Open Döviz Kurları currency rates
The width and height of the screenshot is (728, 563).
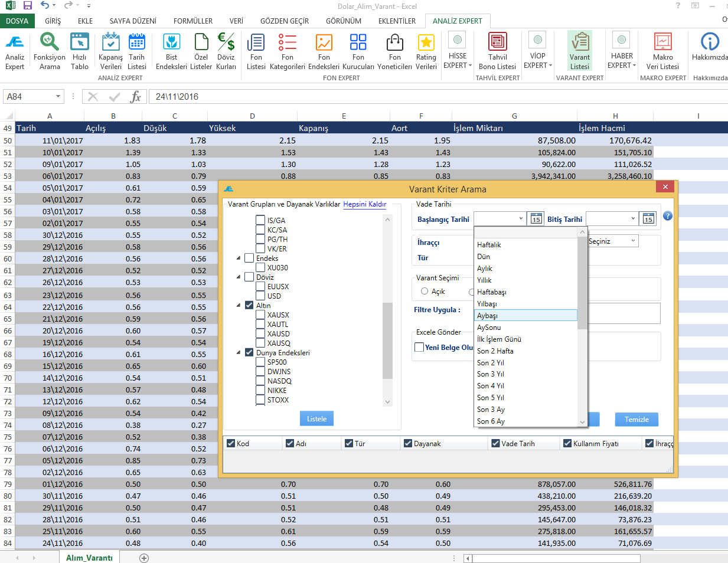click(226, 51)
